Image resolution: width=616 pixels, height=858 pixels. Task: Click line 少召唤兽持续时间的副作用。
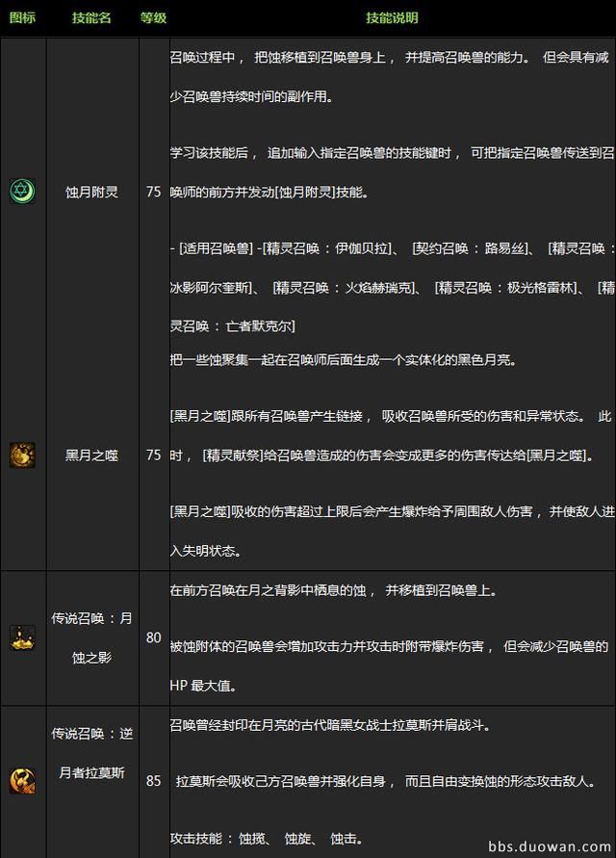pyautogui.click(x=252, y=97)
